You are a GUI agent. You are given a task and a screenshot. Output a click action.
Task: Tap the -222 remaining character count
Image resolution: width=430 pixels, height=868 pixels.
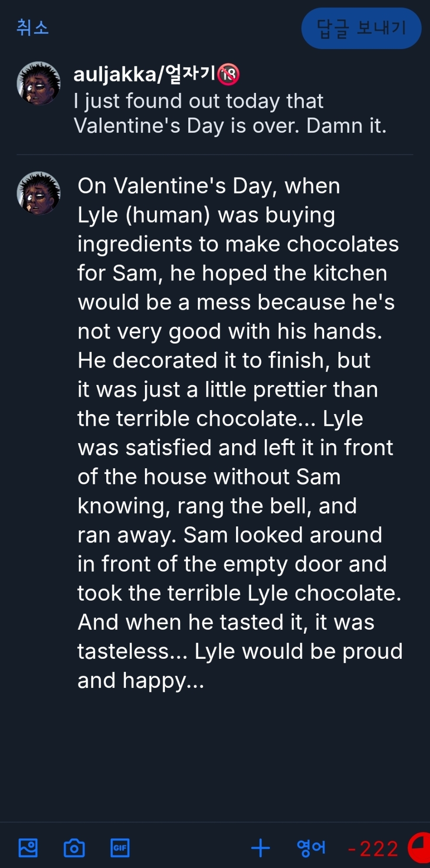[x=374, y=848]
